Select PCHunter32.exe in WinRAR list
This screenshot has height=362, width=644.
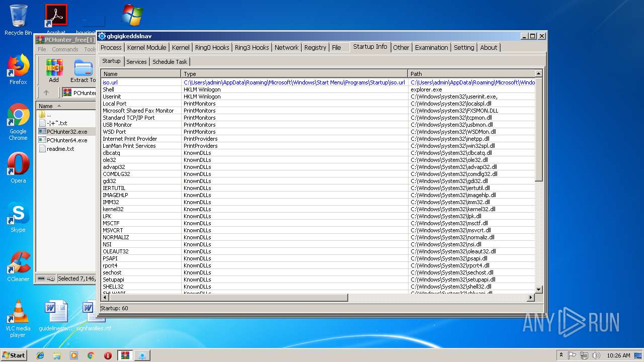[x=67, y=132]
